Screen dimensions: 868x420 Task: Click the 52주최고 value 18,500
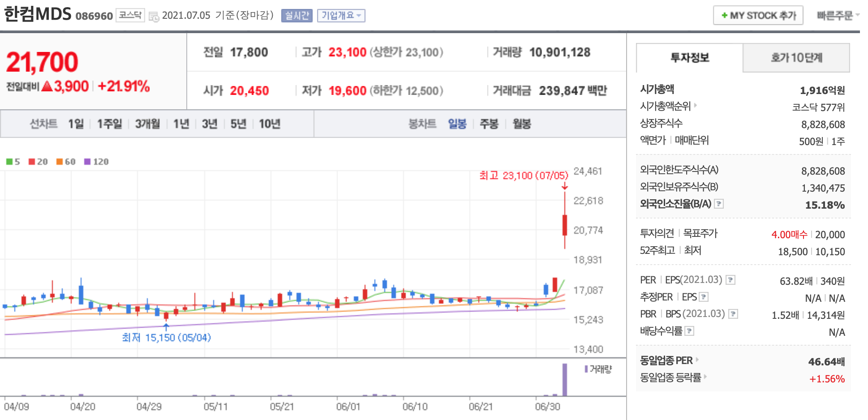tap(793, 252)
